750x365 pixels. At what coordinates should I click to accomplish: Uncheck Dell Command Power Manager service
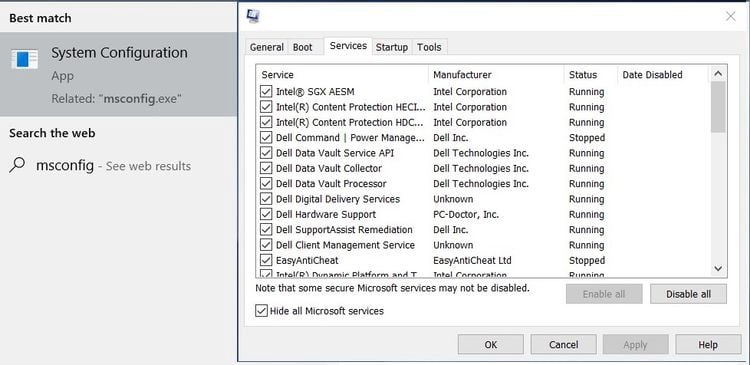266,137
